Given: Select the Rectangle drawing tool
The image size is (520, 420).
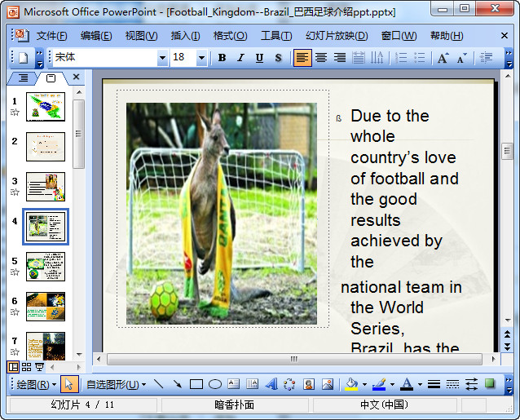Looking at the screenshot, I should 196,384.
